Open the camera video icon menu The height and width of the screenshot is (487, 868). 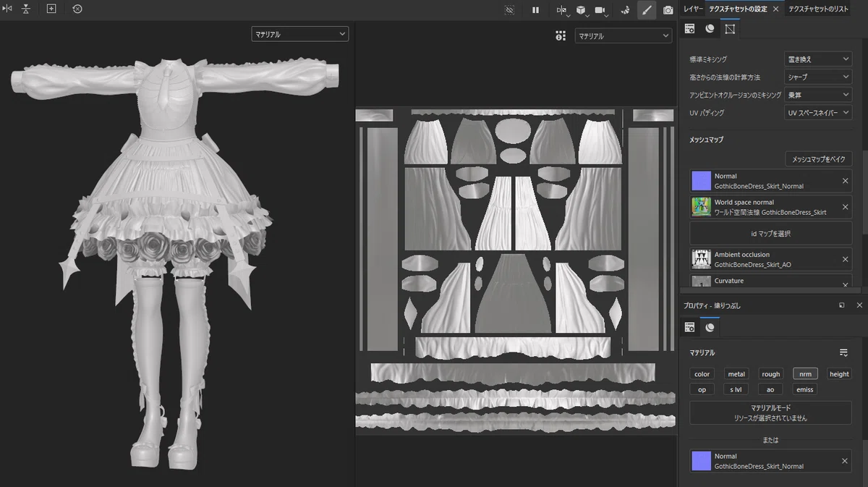600,9
